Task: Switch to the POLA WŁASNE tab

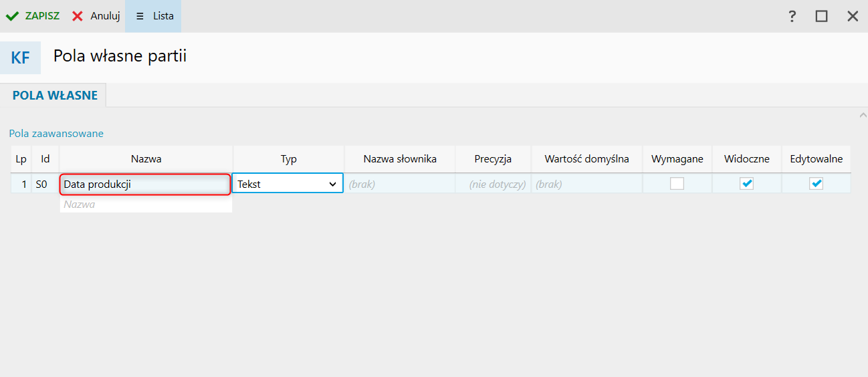Action: click(x=55, y=96)
